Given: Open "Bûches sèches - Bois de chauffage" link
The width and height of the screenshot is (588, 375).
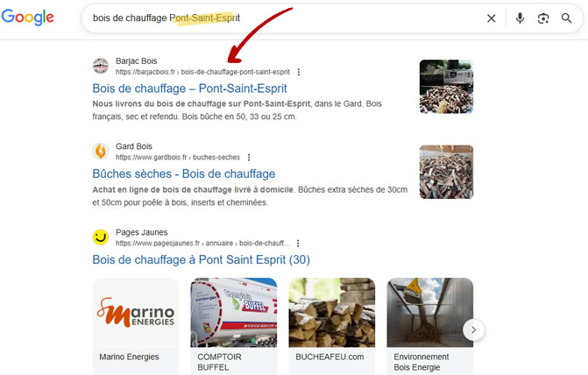Looking at the screenshot, I should click(184, 173).
